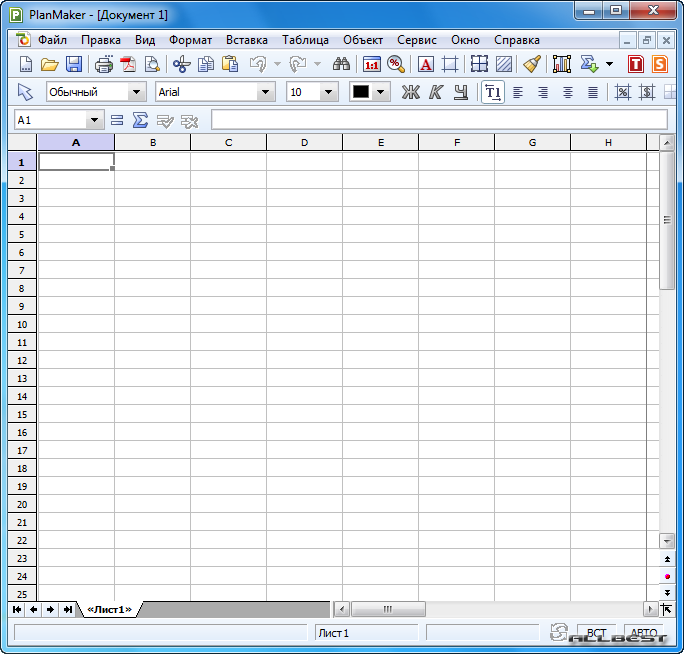Click into the formula input field
684x654 pixels.
439,120
